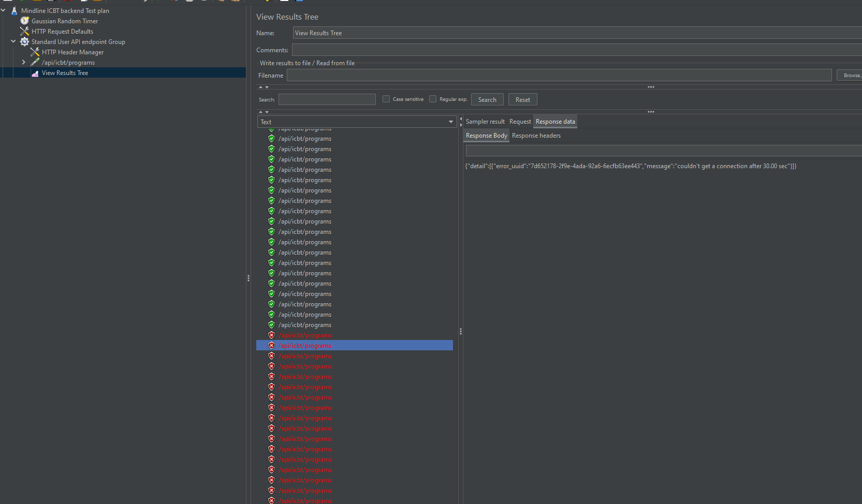Click the response body JSON error message text
Viewport: 862px width, 504px height.
pyautogui.click(x=631, y=166)
